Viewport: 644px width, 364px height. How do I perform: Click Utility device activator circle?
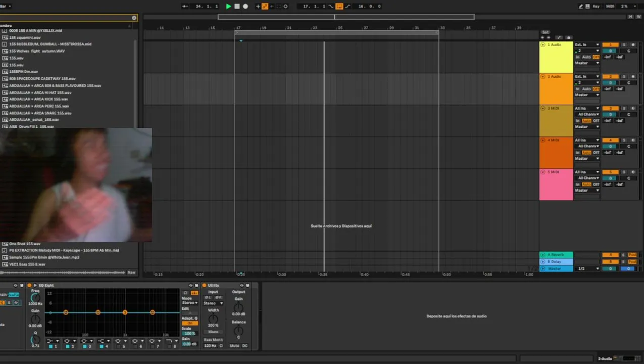tap(204, 285)
